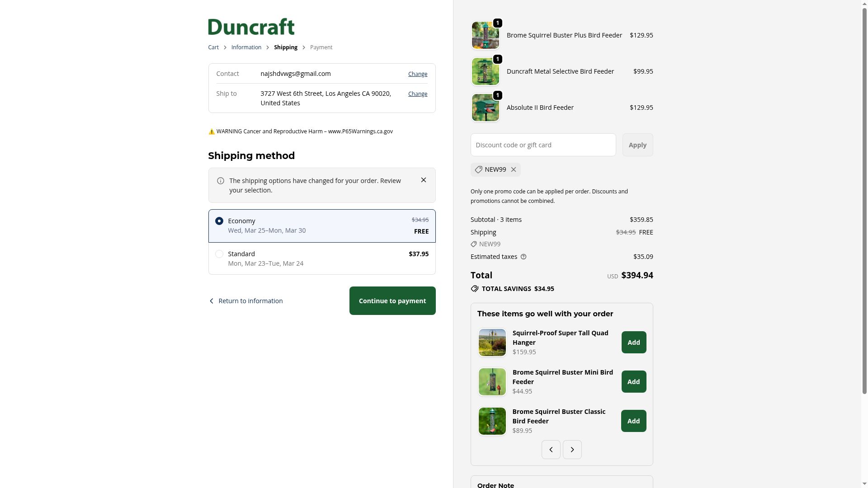This screenshot has width=868, height=488.
Task: Remove the NEW99 discount code tag
Action: point(514,169)
